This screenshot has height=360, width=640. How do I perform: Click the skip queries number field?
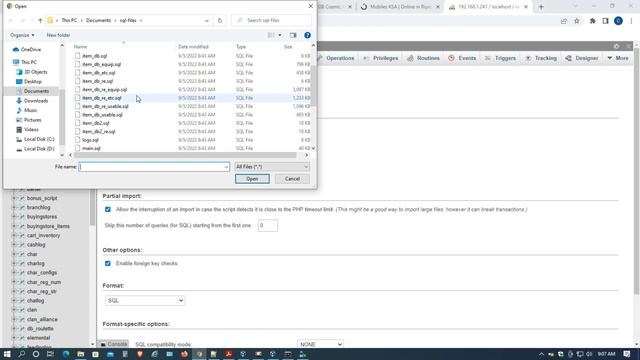(x=268, y=225)
